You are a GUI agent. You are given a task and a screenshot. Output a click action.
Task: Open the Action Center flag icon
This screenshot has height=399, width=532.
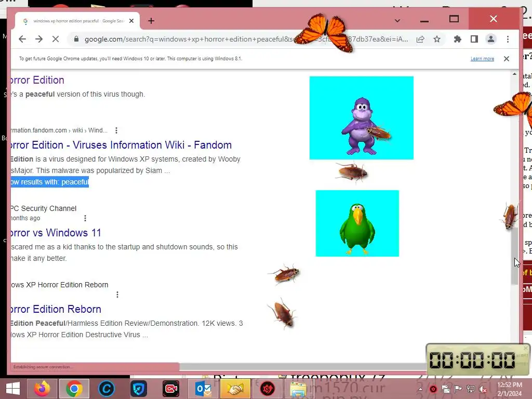coord(458,389)
